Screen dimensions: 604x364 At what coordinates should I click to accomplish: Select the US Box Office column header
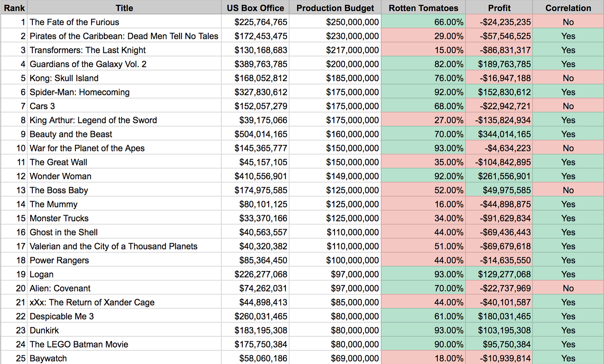coord(255,8)
